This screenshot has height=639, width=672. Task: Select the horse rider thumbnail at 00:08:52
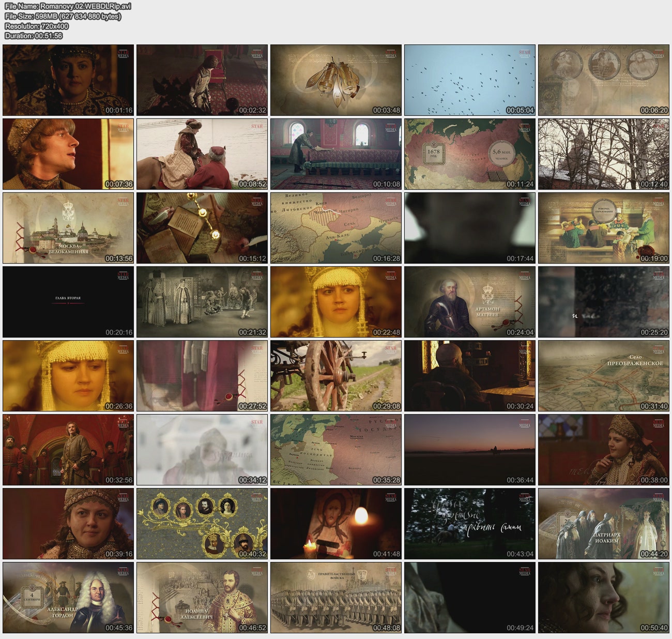pyautogui.click(x=202, y=154)
